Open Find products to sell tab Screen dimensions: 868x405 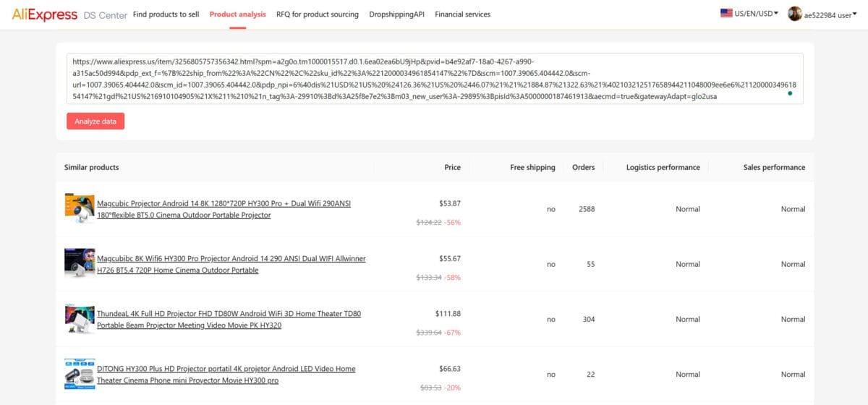[x=166, y=14]
